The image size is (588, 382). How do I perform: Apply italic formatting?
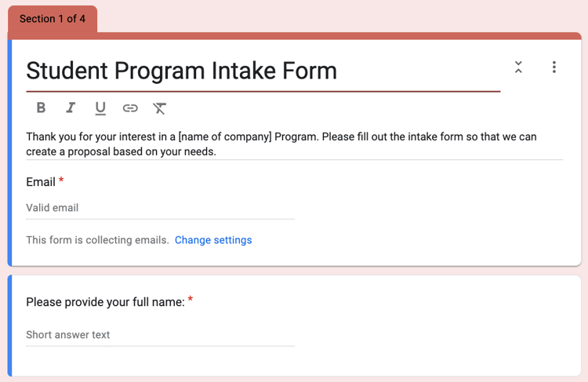tap(71, 108)
